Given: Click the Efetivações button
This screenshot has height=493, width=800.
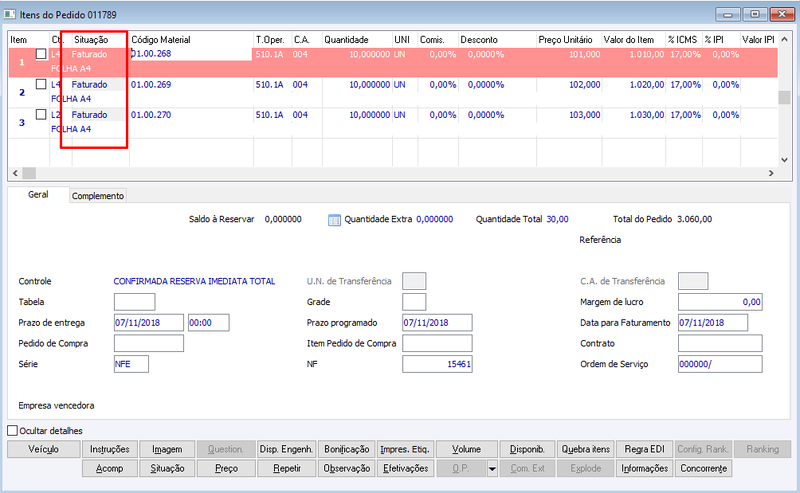Looking at the screenshot, I should [406, 469].
